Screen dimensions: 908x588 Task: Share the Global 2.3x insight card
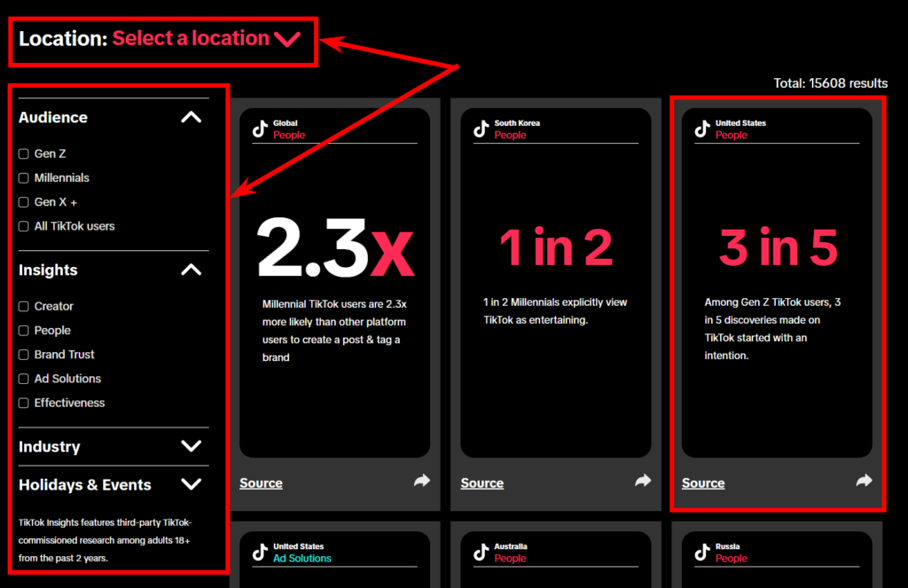pos(422,481)
